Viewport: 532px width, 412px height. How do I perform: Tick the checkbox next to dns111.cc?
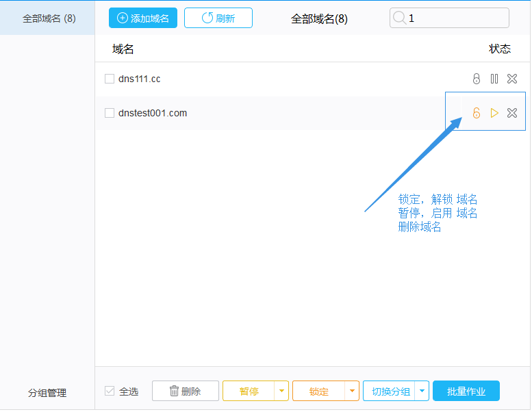point(110,79)
